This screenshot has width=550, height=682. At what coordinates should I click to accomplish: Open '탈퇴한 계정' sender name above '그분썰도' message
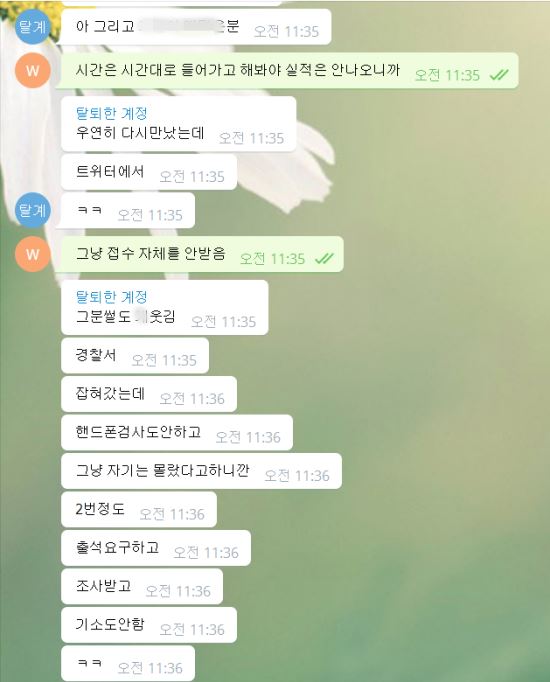tap(112, 297)
